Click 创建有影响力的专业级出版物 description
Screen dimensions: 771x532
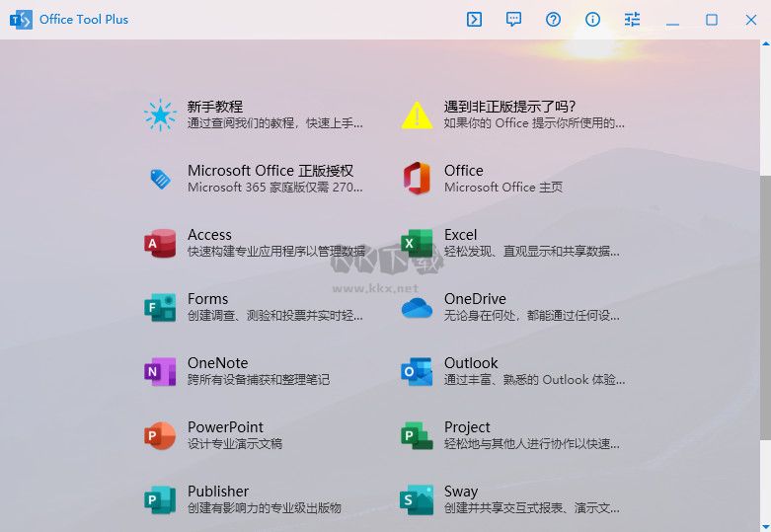pyautogui.click(x=265, y=508)
